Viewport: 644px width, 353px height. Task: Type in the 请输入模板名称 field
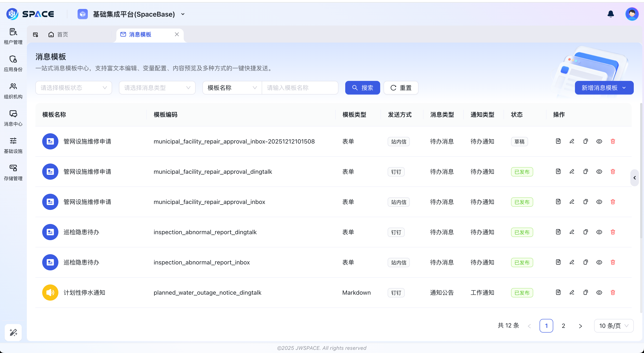click(x=300, y=88)
